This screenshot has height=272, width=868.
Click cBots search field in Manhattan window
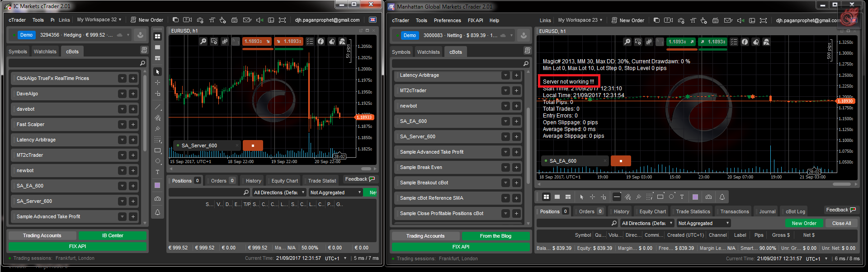click(x=461, y=64)
